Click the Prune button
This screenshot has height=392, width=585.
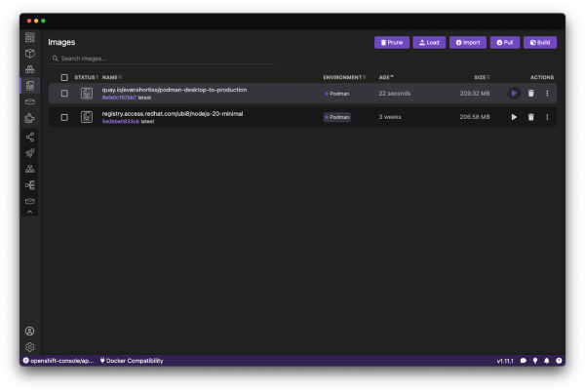(392, 43)
